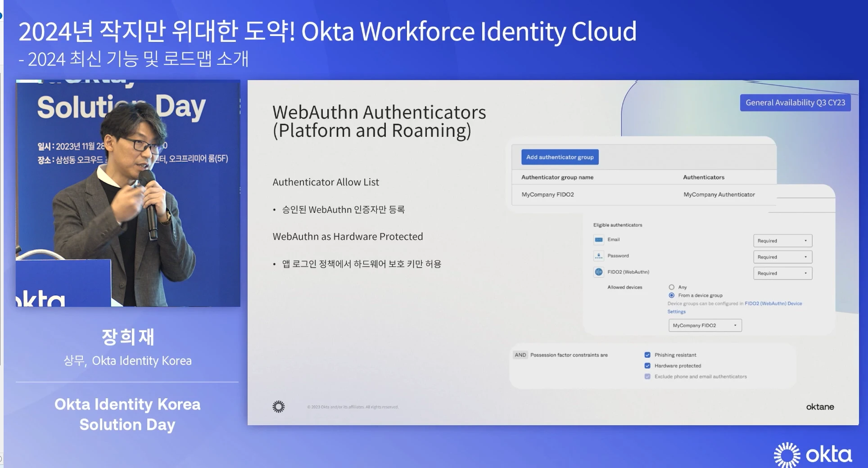The width and height of the screenshot is (868, 468).
Task: Click the Okta Identity Korea Solution Day text
Action: point(127,414)
